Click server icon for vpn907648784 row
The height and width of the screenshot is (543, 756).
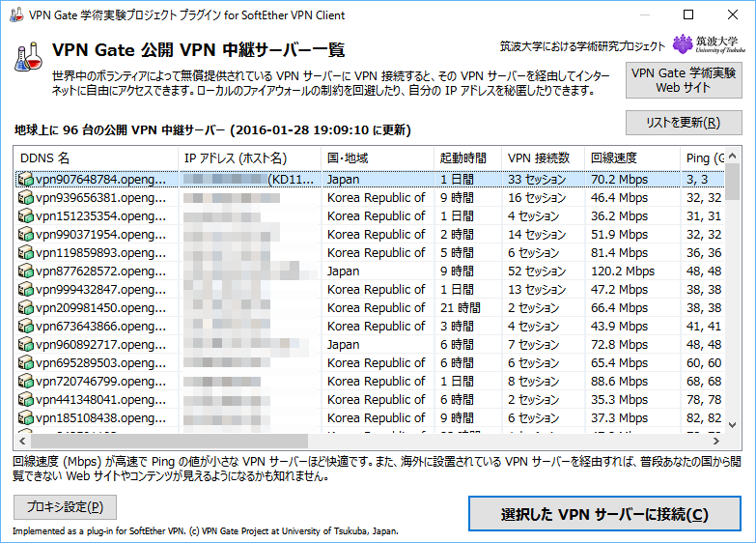[25, 180]
